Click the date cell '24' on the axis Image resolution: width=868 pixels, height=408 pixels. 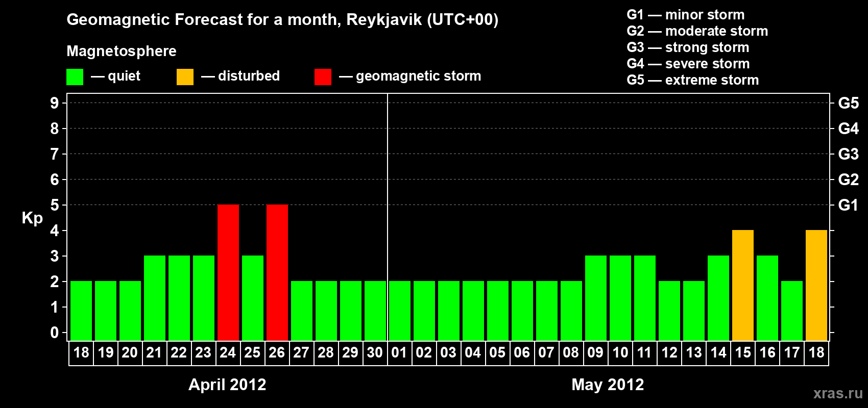click(228, 353)
